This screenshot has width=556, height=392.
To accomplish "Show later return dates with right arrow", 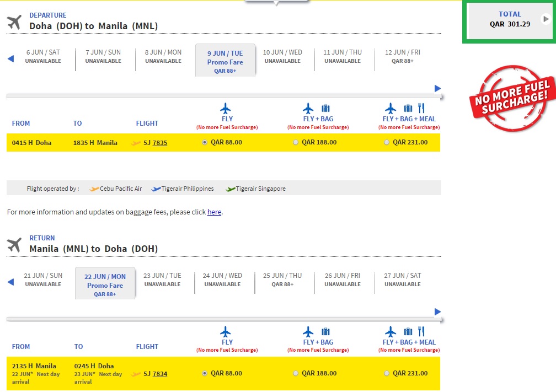I will (437, 312).
